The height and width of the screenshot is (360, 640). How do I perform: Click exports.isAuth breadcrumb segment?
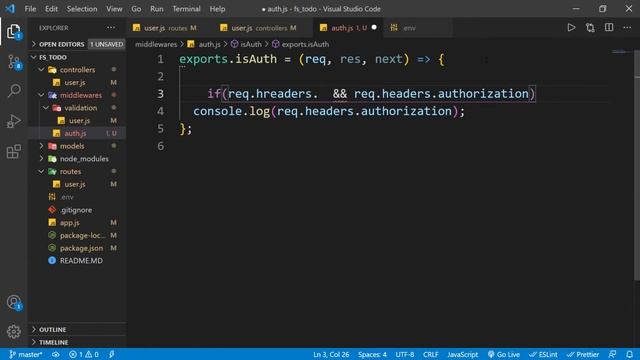[300, 44]
